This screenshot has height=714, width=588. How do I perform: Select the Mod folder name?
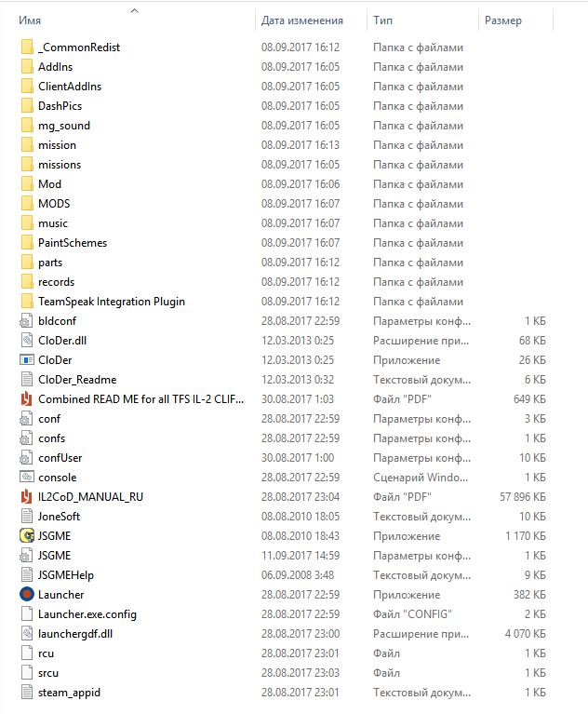click(x=49, y=184)
